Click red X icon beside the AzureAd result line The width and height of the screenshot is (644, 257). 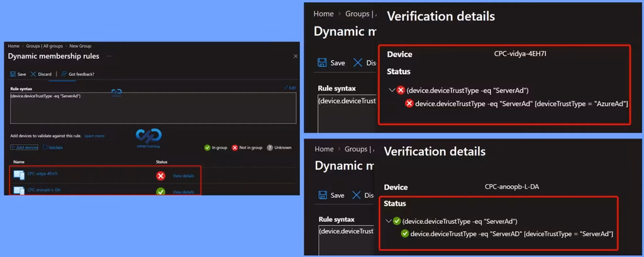pos(409,104)
